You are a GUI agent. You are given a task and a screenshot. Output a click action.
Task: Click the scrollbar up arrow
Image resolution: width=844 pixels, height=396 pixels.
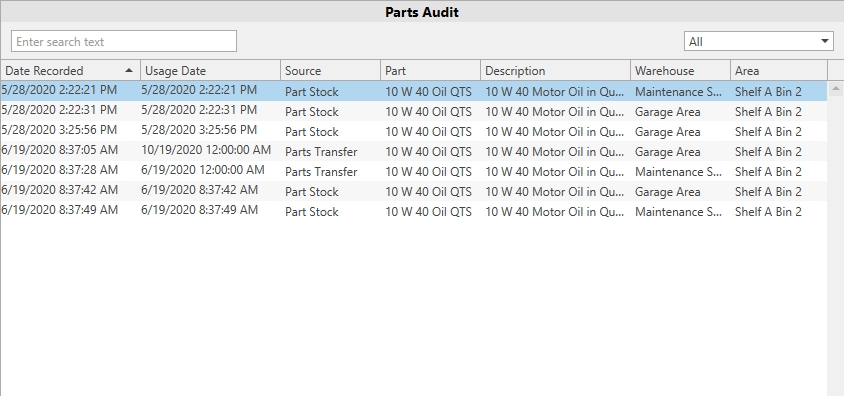(835, 88)
